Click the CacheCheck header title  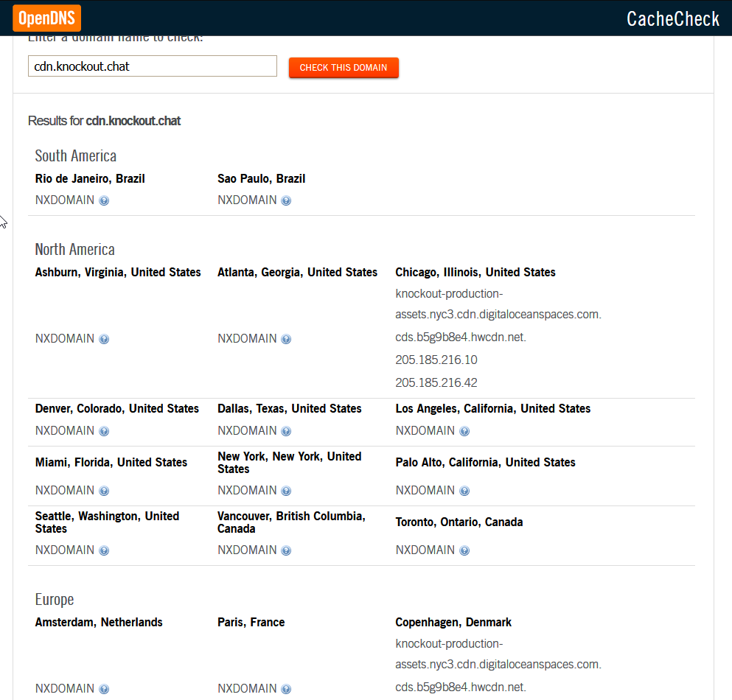(x=673, y=18)
